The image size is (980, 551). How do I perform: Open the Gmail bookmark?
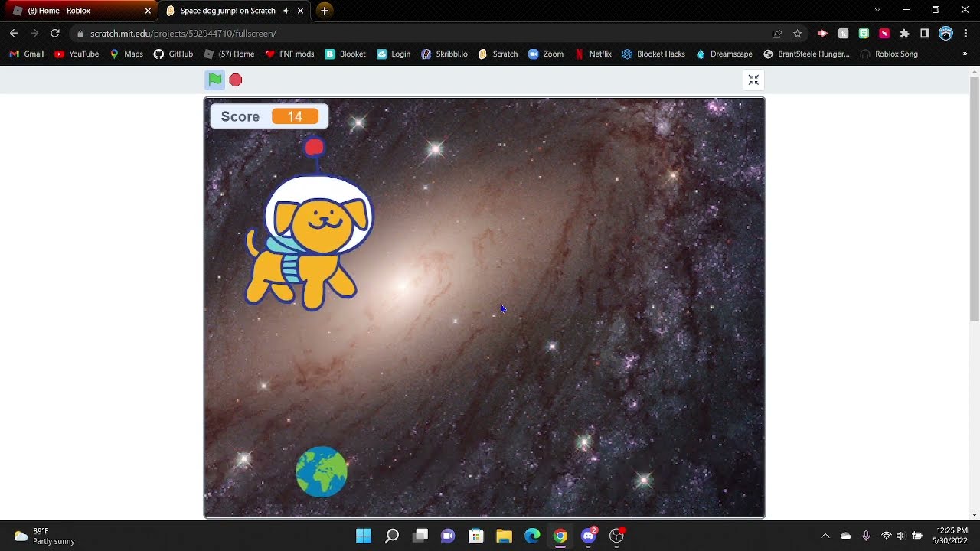pyautogui.click(x=27, y=54)
